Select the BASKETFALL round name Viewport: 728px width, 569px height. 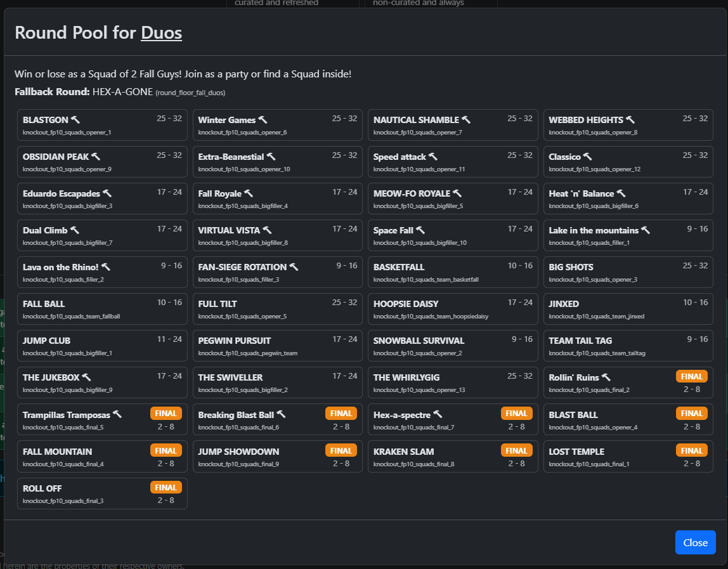399,267
